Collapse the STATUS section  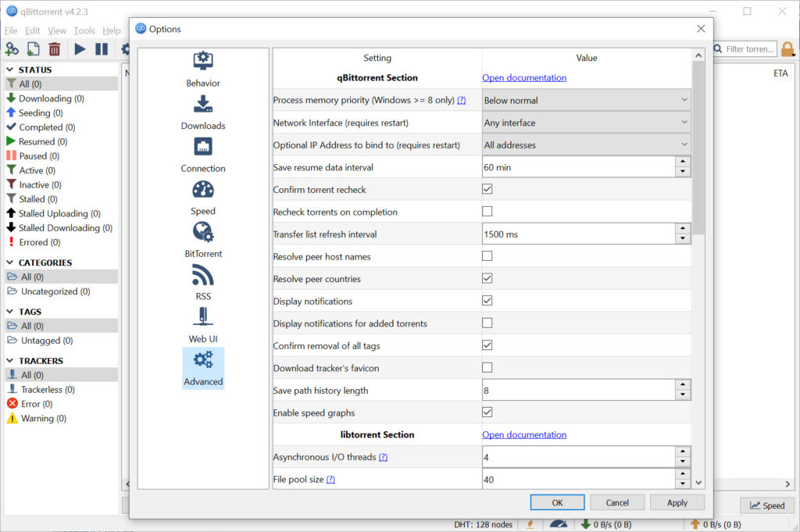pos(9,70)
